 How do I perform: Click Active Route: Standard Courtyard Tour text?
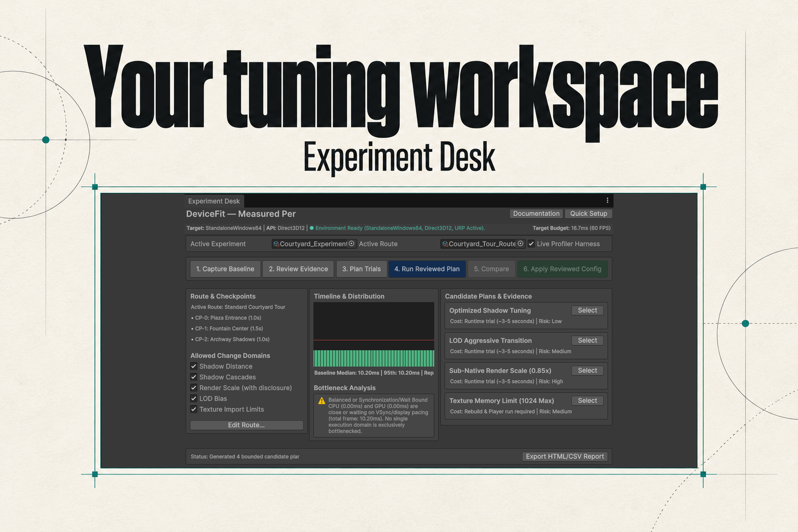tap(238, 307)
